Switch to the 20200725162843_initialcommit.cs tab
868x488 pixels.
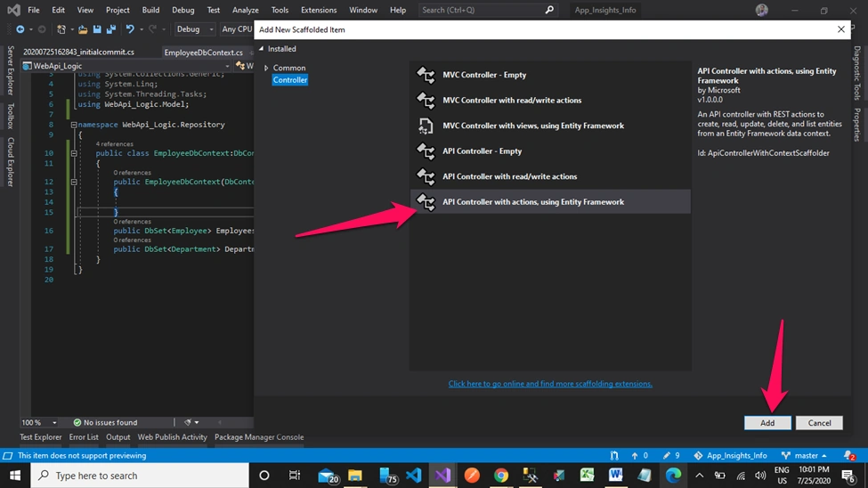click(78, 52)
